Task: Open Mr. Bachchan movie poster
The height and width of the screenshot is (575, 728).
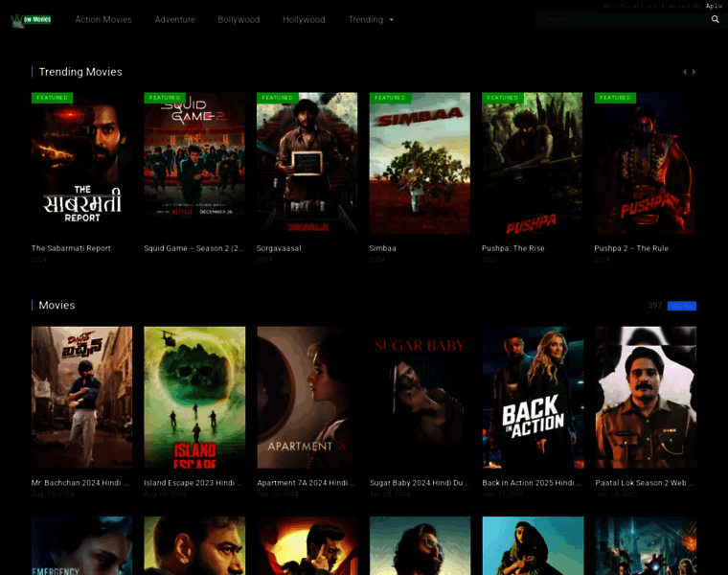Action: [81, 398]
